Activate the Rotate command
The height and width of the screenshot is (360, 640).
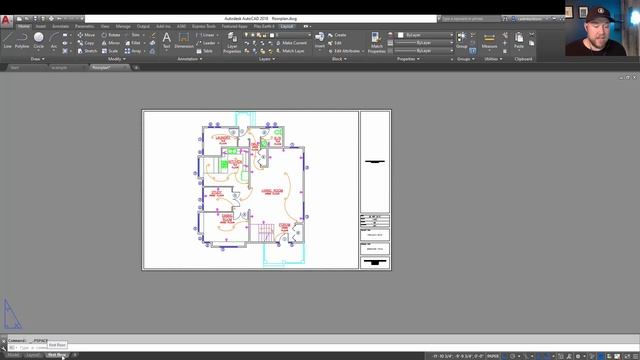point(111,35)
